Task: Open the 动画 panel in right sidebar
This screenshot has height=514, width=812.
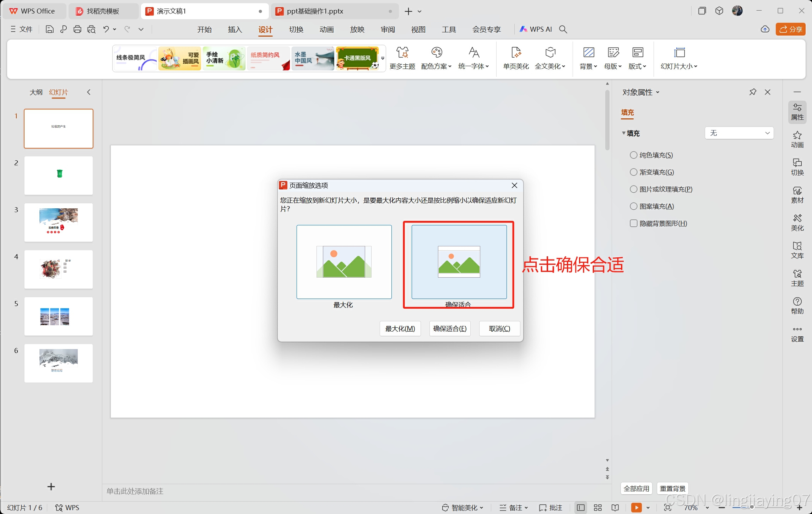Action: pyautogui.click(x=797, y=139)
